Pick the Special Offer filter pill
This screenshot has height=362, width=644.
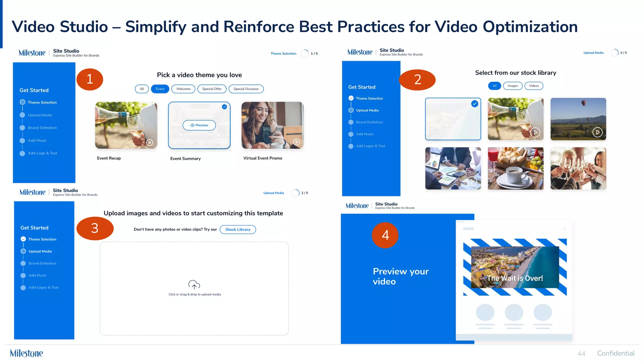coord(212,89)
